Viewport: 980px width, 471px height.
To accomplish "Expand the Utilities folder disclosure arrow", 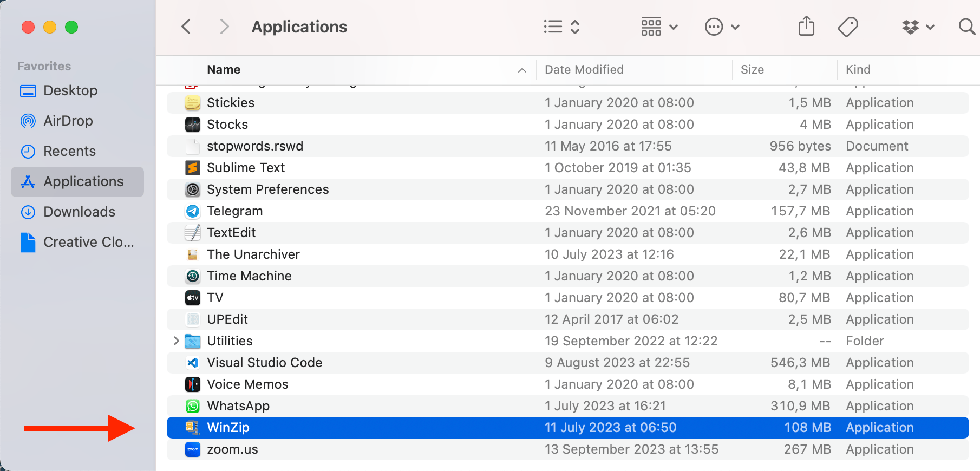I will [176, 341].
